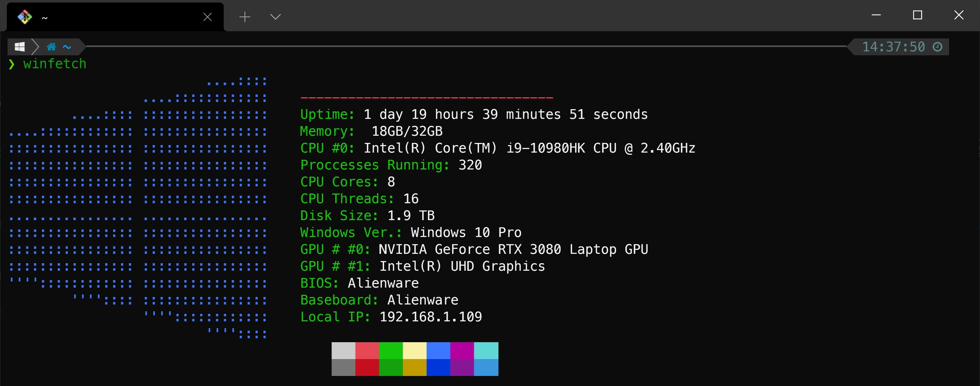Open a new tab with the plus button
Viewport: 980px width, 386px height.
pyautogui.click(x=245, y=17)
